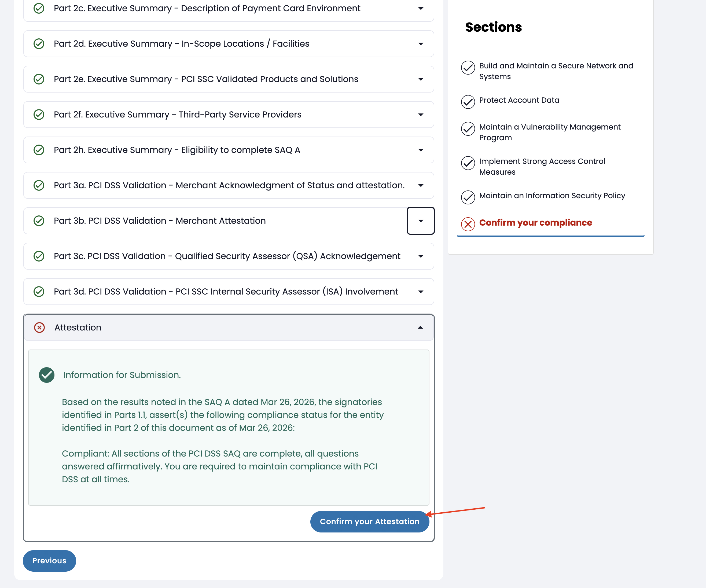Expand Part 2f Third-Party Service Providers arrow
This screenshot has width=706, height=588.
click(x=421, y=115)
